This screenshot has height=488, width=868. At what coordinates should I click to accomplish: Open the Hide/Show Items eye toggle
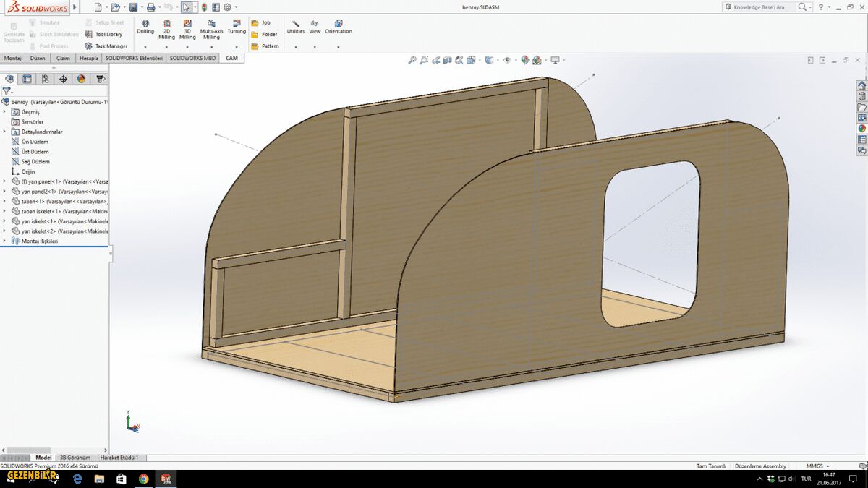click(507, 60)
